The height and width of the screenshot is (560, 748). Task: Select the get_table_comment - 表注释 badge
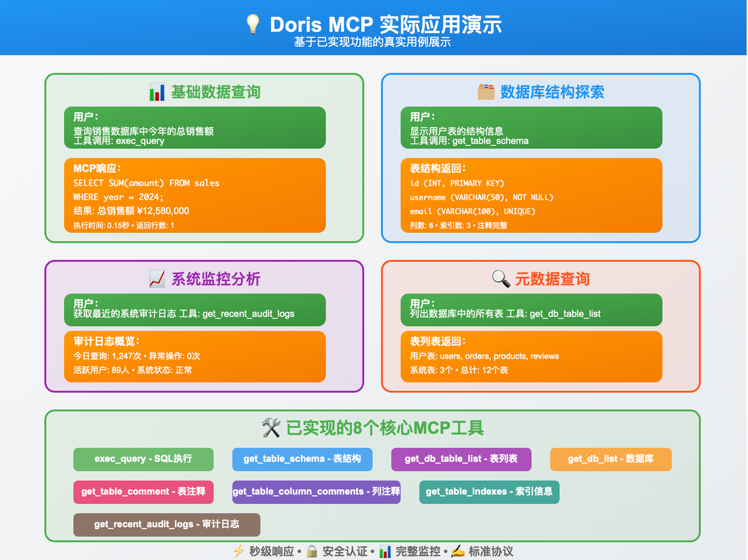(x=143, y=492)
